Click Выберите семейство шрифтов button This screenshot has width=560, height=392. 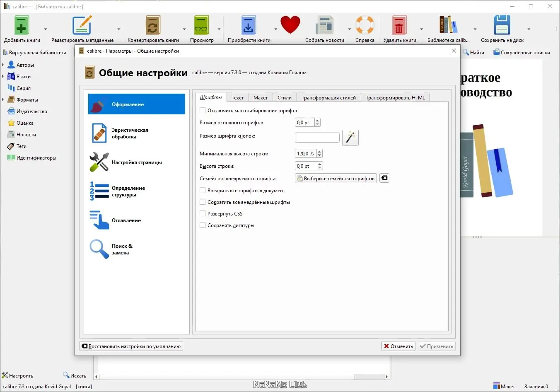pos(336,179)
